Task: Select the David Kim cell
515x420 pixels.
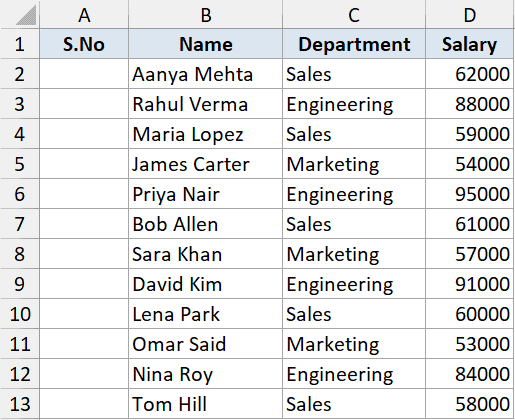Action: point(205,284)
